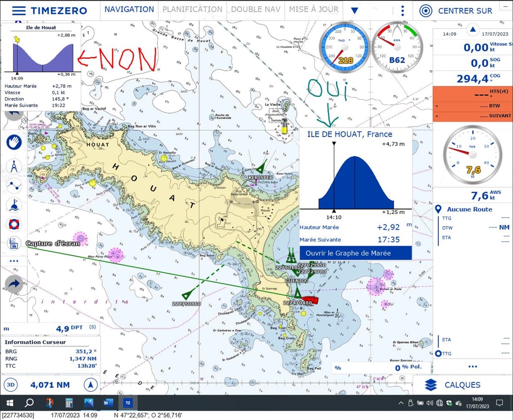Select the route creation tool
Image resolution: width=513 pixels, height=420 pixels.
pyautogui.click(x=14, y=185)
